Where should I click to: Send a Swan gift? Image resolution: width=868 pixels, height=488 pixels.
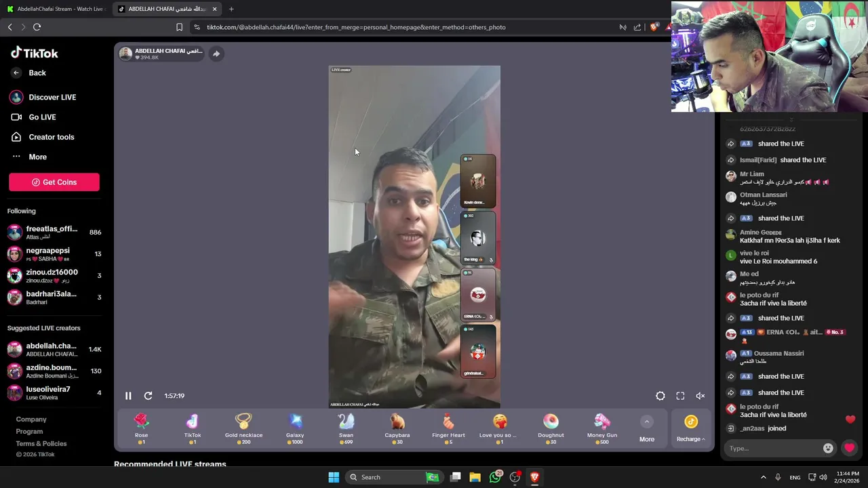coord(346,428)
